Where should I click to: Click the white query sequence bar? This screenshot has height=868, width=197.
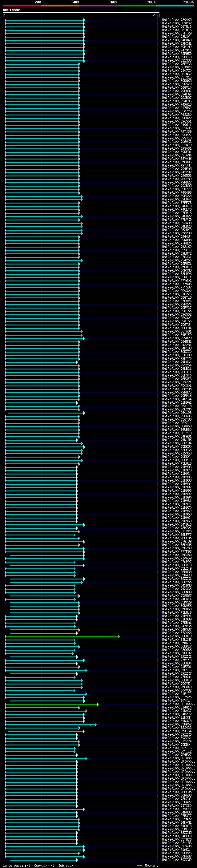pyautogui.click(x=81, y=12)
